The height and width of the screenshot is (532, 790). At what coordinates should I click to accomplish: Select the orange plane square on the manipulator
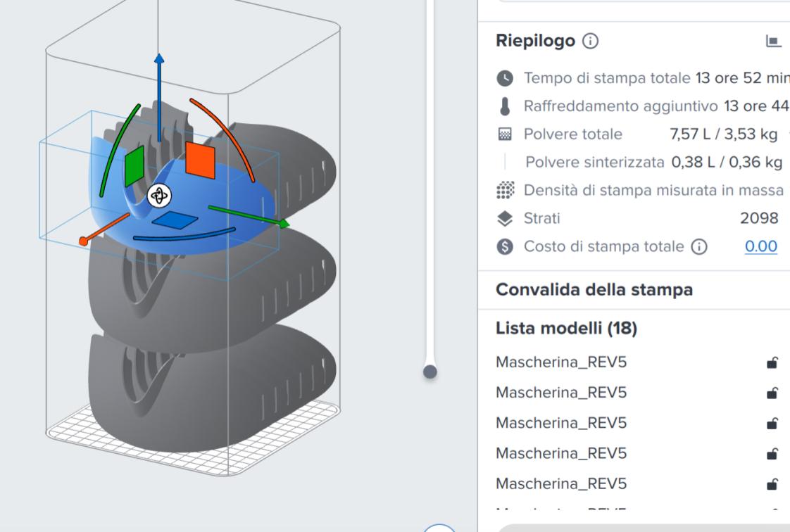pyautogui.click(x=200, y=160)
